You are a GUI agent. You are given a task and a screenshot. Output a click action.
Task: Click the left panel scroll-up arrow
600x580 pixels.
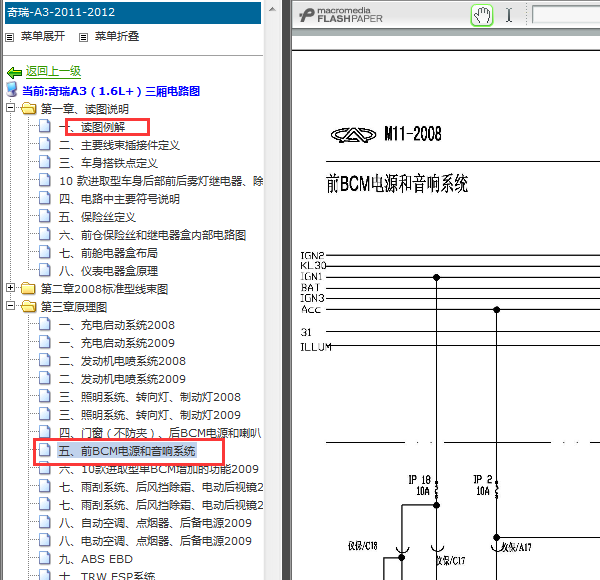click(272, 10)
